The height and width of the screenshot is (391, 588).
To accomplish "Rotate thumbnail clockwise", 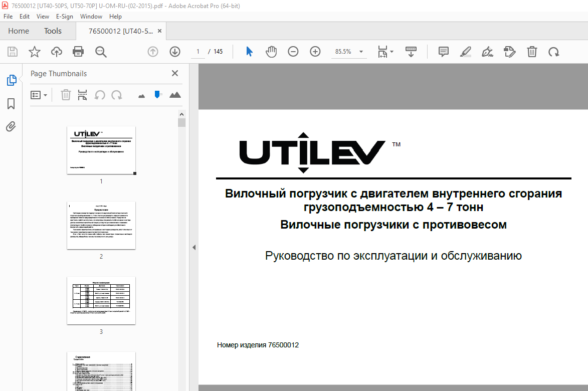I will coord(117,95).
